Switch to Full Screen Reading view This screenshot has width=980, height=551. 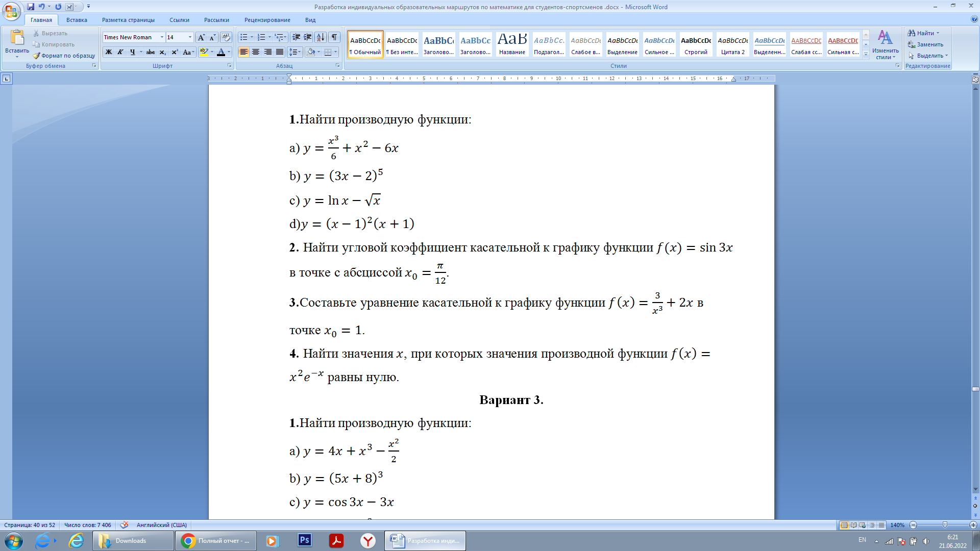point(853,525)
